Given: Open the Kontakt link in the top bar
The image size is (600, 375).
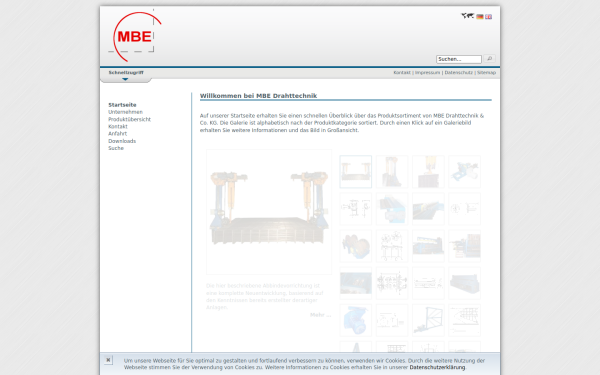Looking at the screenshot, I should pos(402,72).
